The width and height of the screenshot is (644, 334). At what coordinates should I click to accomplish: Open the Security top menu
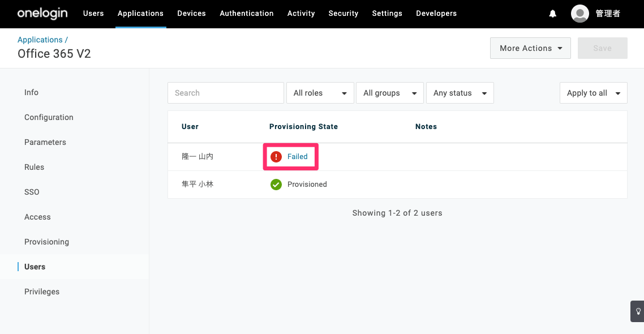[x=344, y=14]
